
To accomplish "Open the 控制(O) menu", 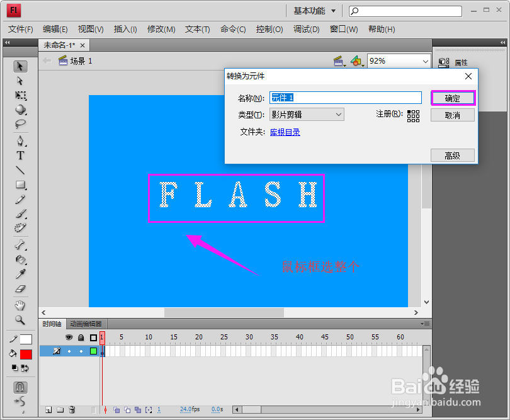I will (x=269, y=29).
